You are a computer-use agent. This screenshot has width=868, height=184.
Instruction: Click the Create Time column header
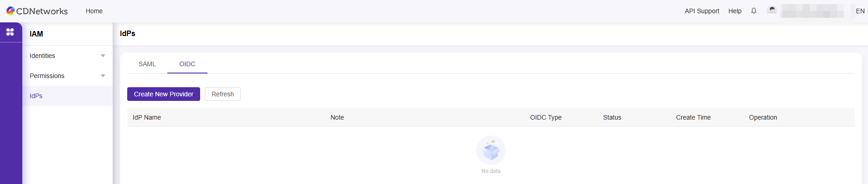point(693,117)
